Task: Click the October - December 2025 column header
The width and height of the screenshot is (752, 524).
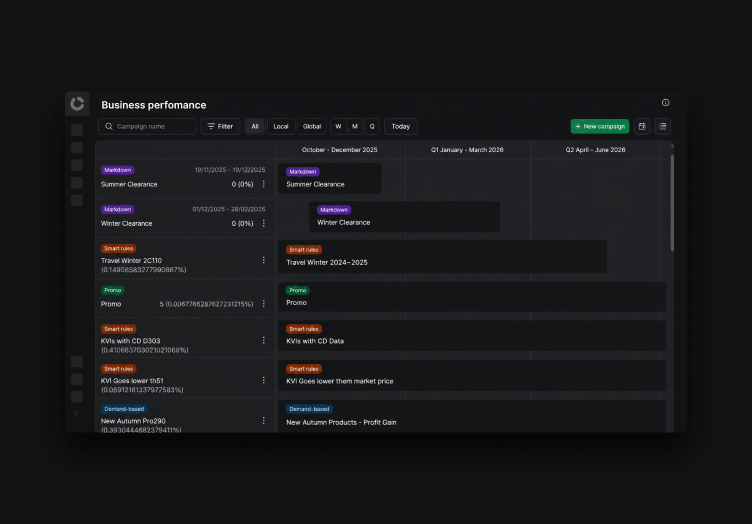Action: click(340, 150)
